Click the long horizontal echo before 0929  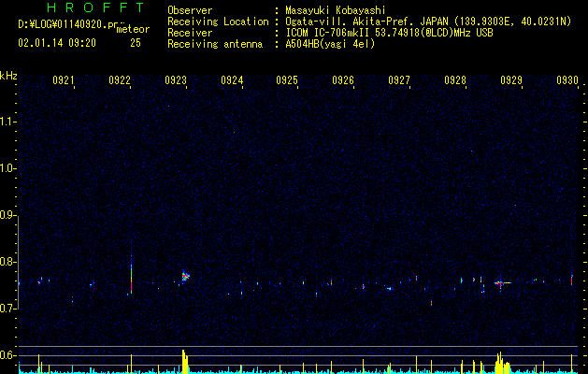pos(503,283)
